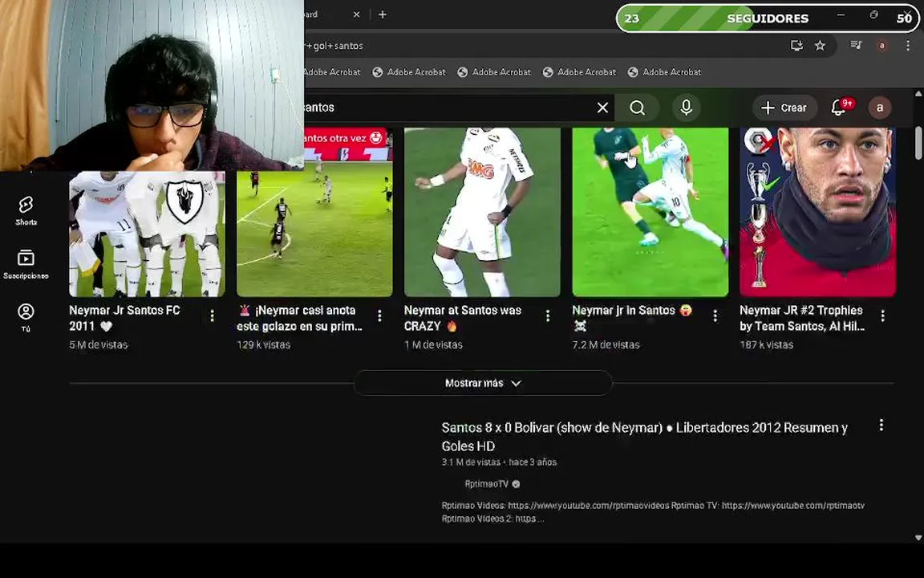The image size is (924, 578).
Task: Play Neymar JR #2 Trophies short
Action: click(817, 212)
